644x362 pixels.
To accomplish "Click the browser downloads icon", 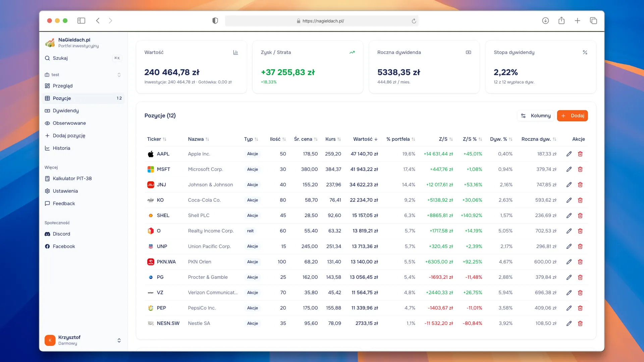I will click(545, 21).
